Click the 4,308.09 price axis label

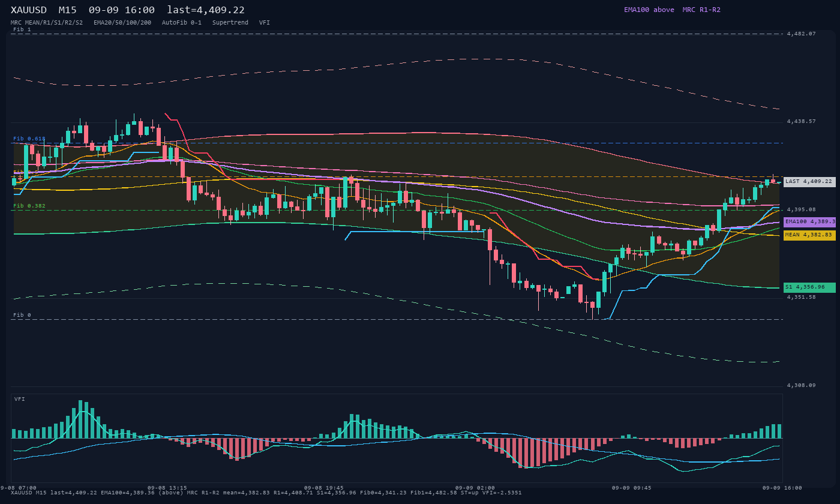[802, 385]
